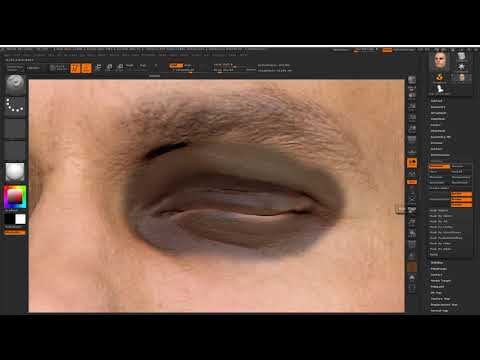
Task: Expand the ArrayMesh subpalette
Action: tap(438, 113)
